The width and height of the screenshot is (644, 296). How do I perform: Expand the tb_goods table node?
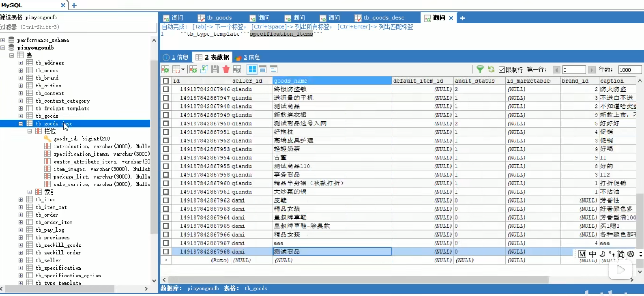point(21,116)
